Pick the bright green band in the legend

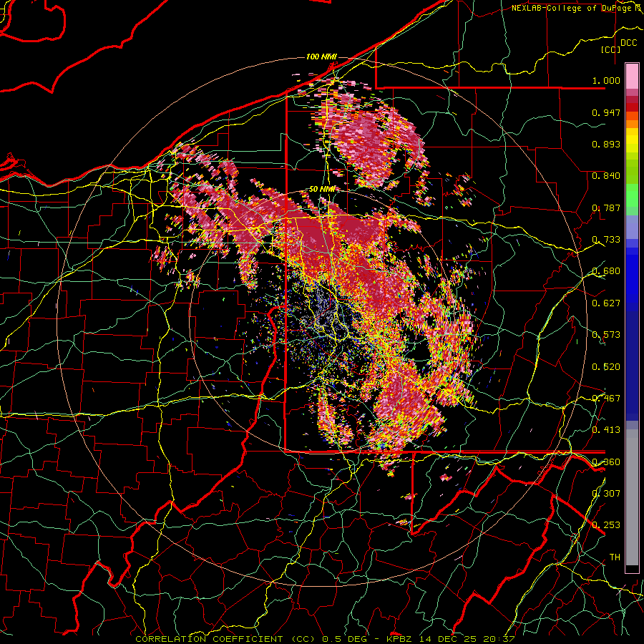pos(632,195)
